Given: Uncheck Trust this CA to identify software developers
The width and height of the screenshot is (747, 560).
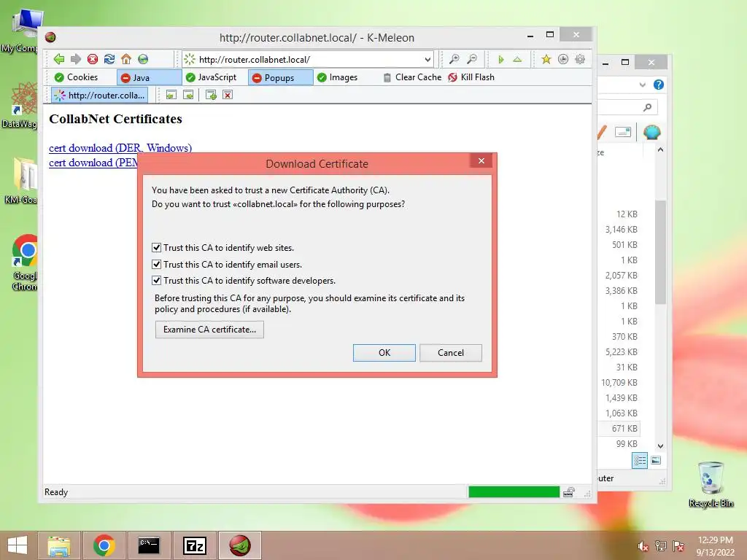Looking at the screenshot, I should [x=156, y=281].
